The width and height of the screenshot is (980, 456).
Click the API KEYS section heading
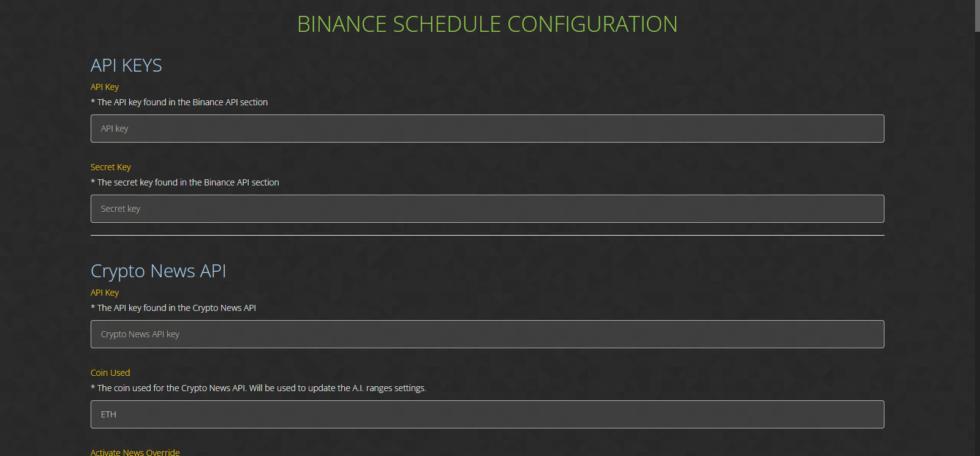(x=126, y=65)
